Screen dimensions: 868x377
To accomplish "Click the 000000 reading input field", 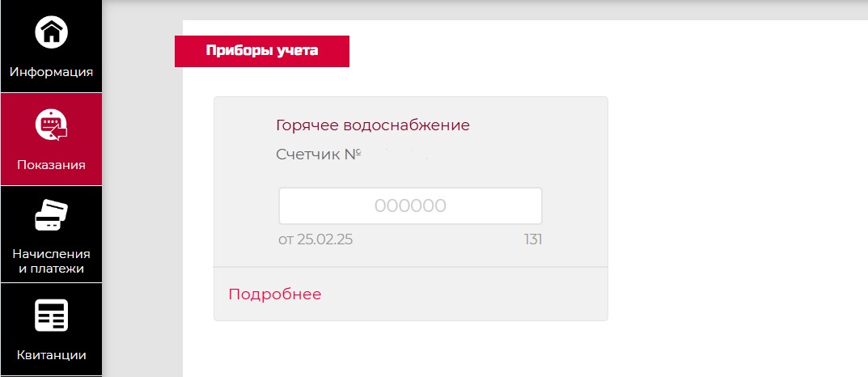I will tap(410, 206).
